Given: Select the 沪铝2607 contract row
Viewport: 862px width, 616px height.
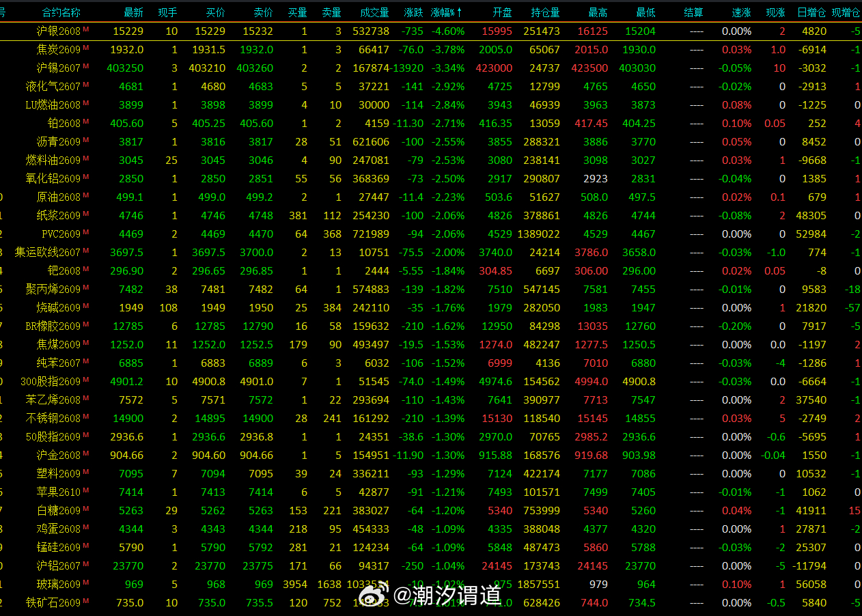Looking at the screenshot, I should (431, 565).
